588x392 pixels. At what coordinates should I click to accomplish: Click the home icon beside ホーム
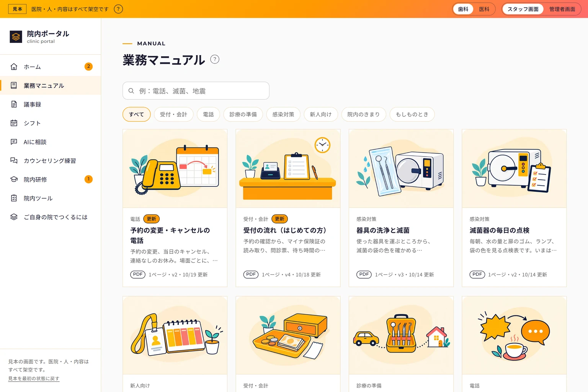tap(14, 67)
